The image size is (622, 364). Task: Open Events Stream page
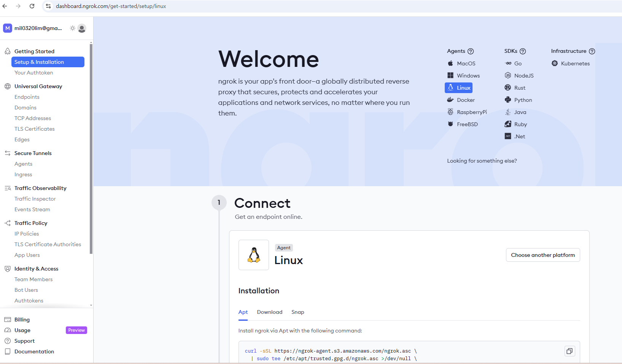32,209
